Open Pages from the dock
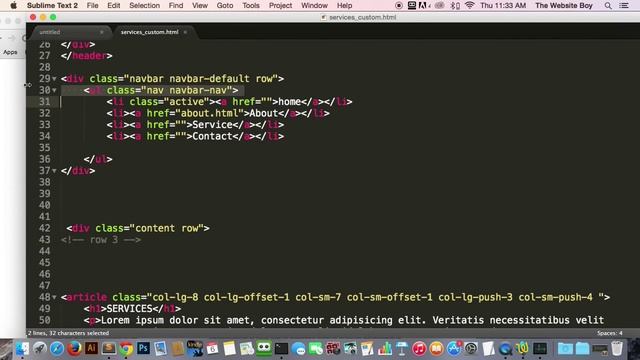The height and width of the screenshot is (360, 640). click(367, 348)
